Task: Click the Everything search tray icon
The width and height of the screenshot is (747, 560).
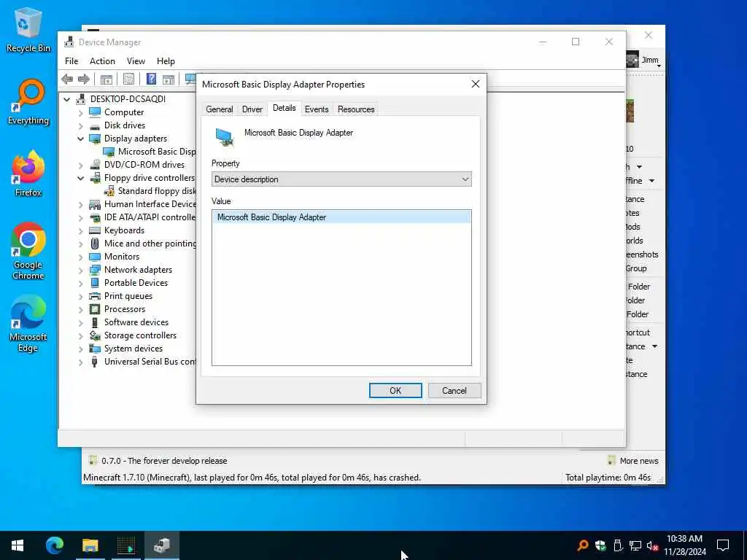Action: click(x=582, y=545)
